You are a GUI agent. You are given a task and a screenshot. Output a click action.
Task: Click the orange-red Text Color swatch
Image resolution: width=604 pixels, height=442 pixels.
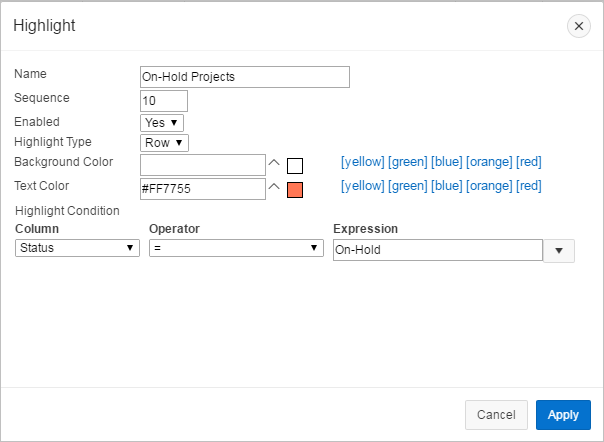295,190
